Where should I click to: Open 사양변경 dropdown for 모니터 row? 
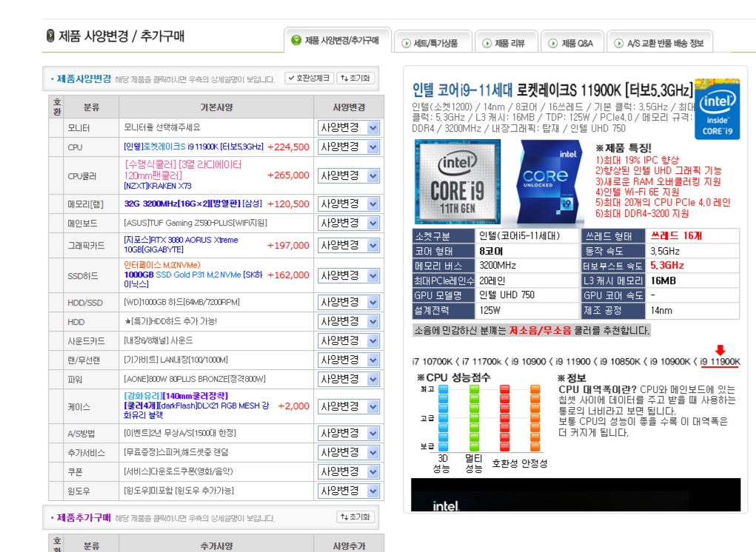349,128
